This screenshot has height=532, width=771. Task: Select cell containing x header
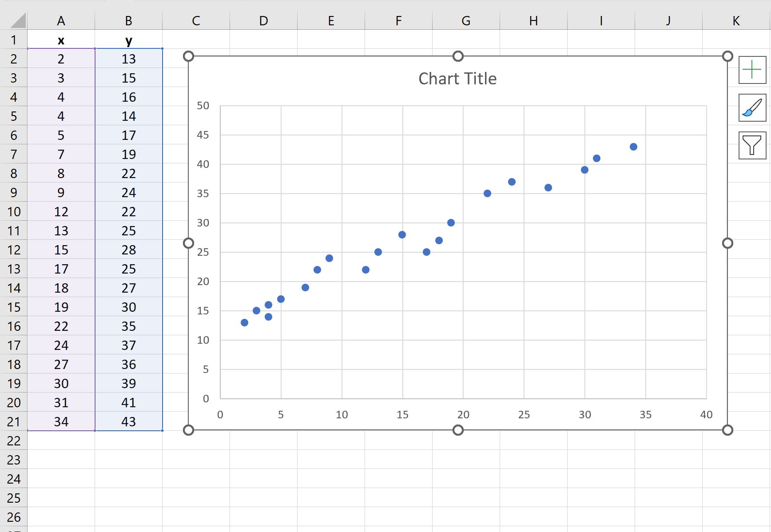point(61,40)
